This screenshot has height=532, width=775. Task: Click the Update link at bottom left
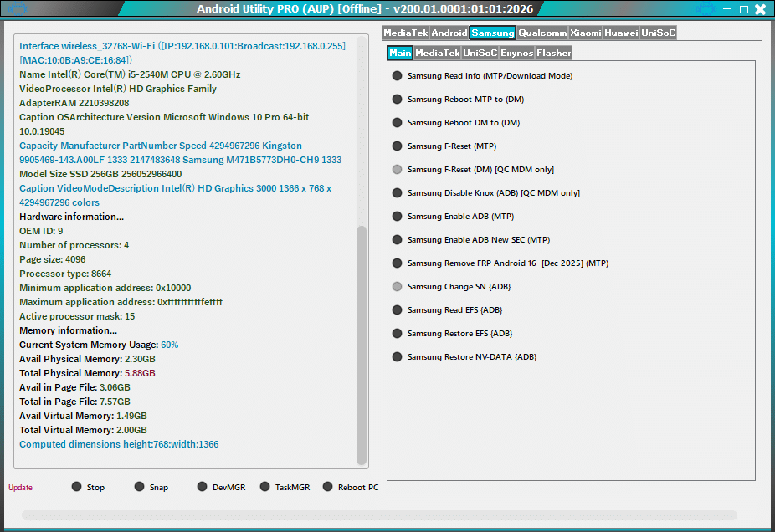[19, 487]
